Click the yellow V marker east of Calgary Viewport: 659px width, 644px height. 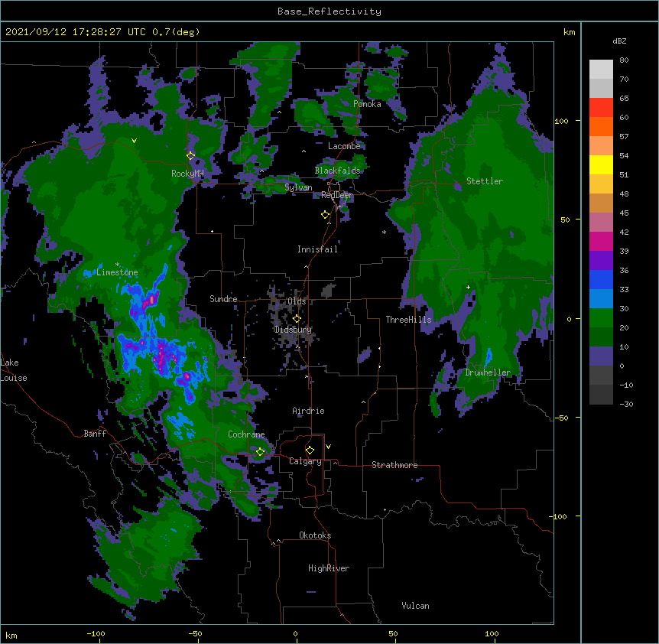point(328,447)
